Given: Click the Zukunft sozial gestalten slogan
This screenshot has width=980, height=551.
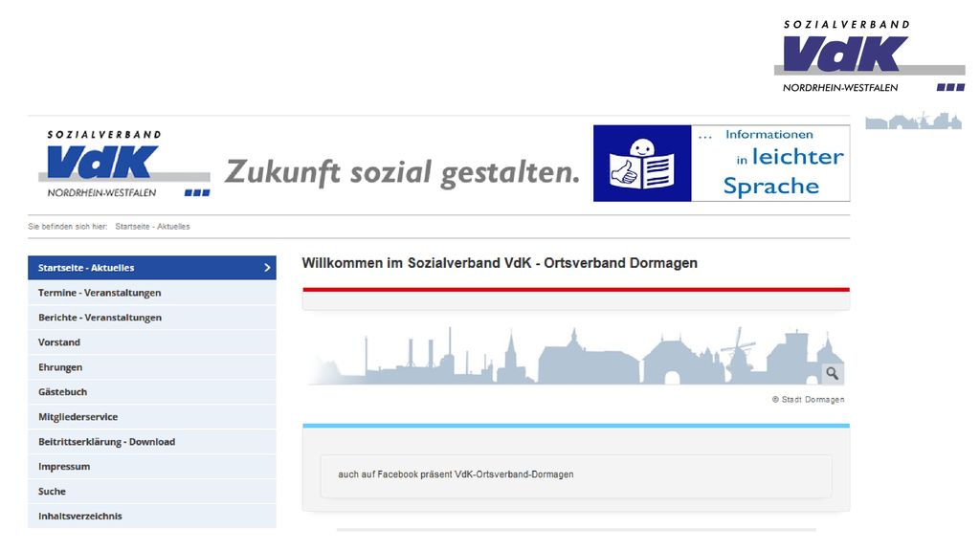Looking at the screenshot, I should pos(403,172).
